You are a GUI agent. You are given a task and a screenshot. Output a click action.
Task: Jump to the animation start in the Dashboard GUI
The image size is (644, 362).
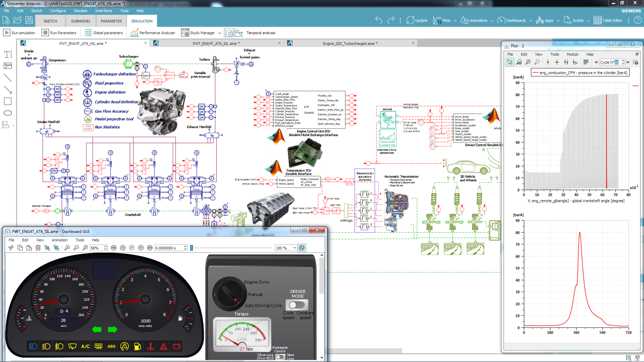tap(114, 248)
